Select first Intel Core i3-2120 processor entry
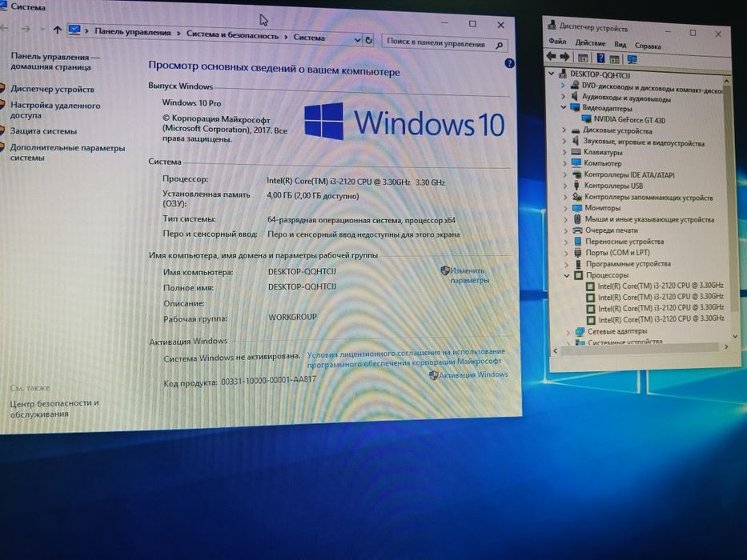 pos(661,286)
